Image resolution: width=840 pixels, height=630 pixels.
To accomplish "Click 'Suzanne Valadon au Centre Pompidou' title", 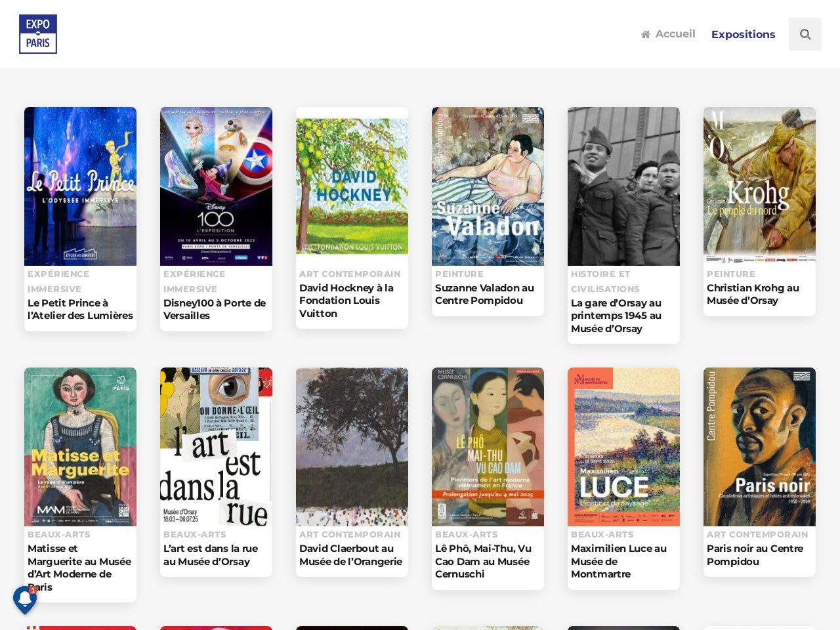I will [484, 294].
